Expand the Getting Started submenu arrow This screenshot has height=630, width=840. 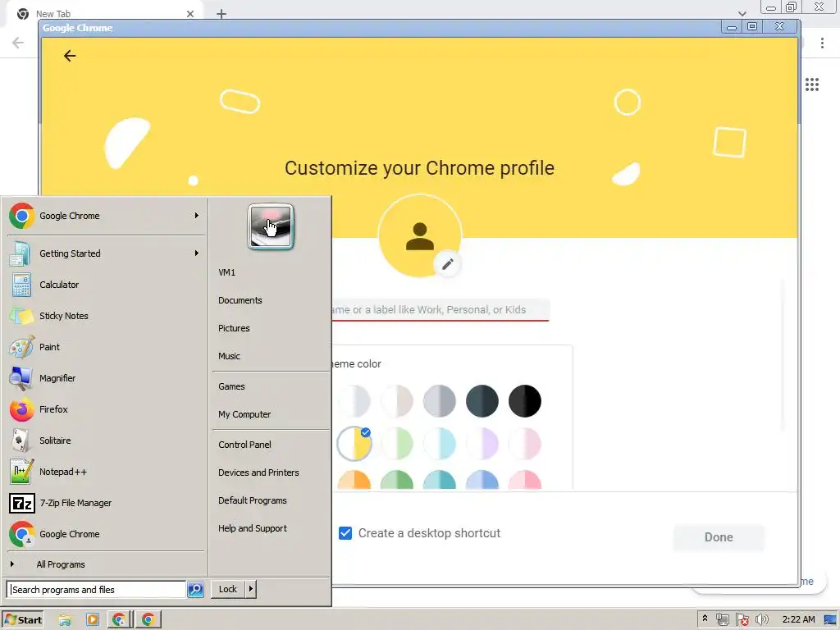click(197, 253)
